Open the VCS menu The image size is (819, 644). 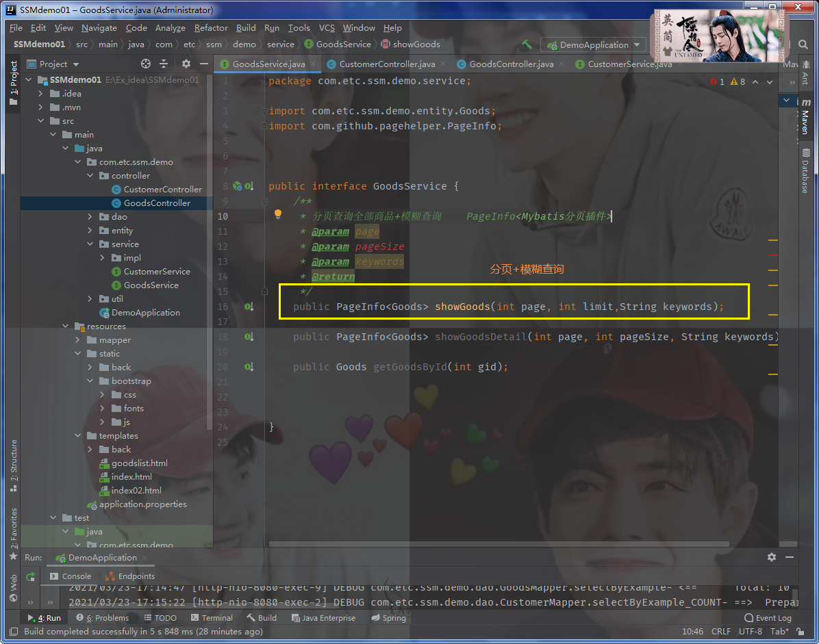coord(327,27)
